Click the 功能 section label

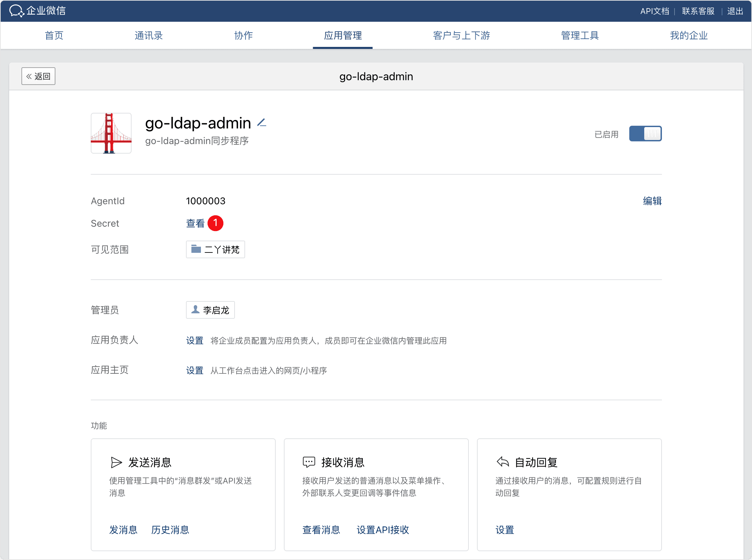(x=99, y=426)
